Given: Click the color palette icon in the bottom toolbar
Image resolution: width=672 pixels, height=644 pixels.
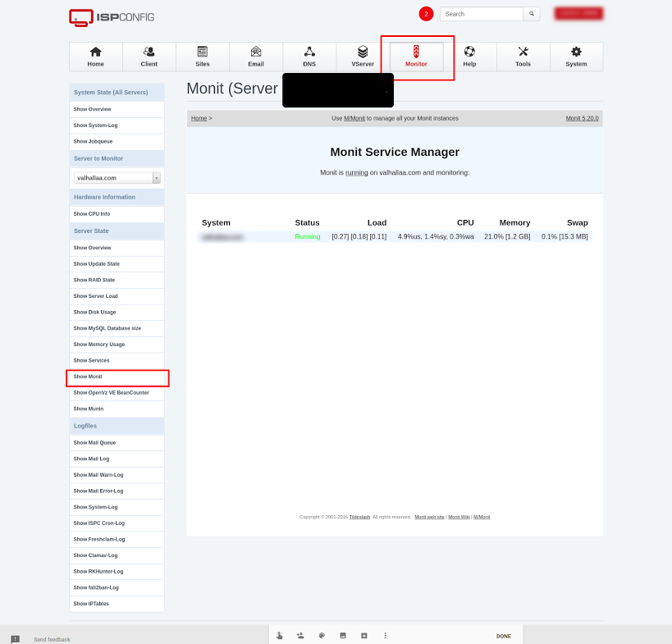Looking at the screenshot, I should pos(322,636).
